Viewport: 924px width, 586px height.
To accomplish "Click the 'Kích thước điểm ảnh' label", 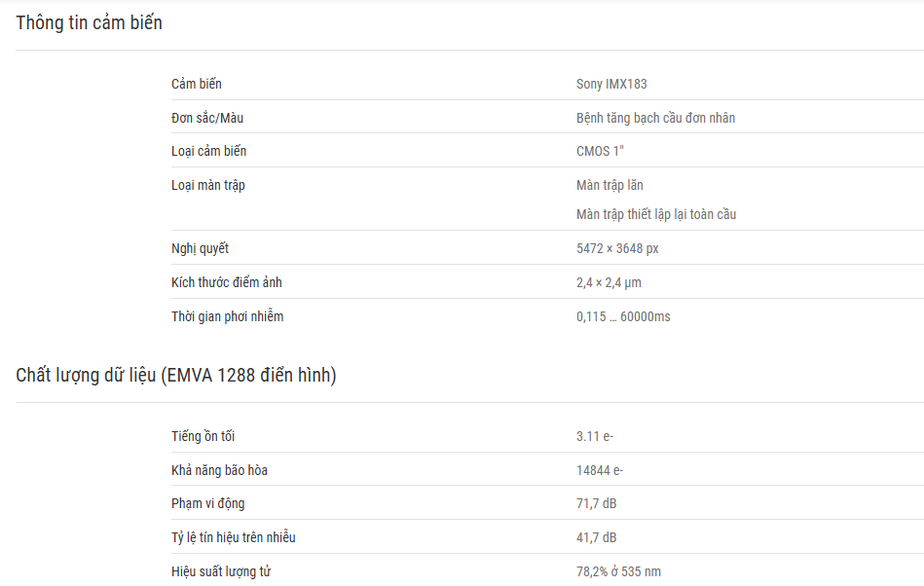I will pos(227,282).
